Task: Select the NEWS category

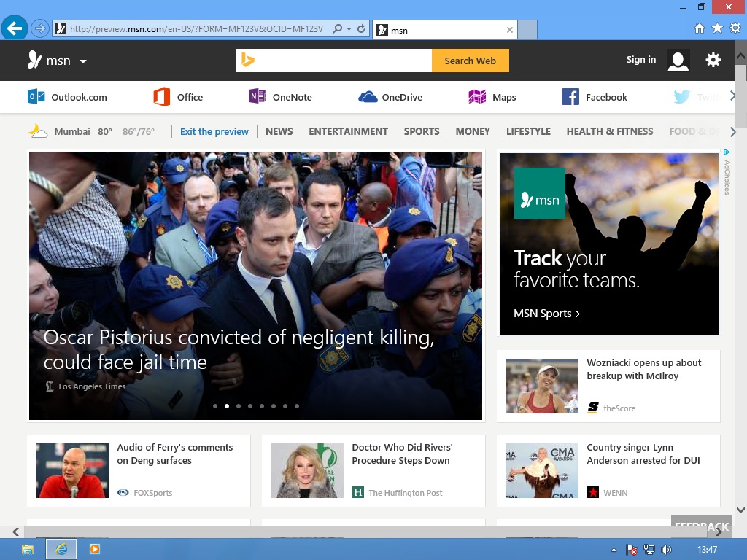Action: [x=279, y=131]
